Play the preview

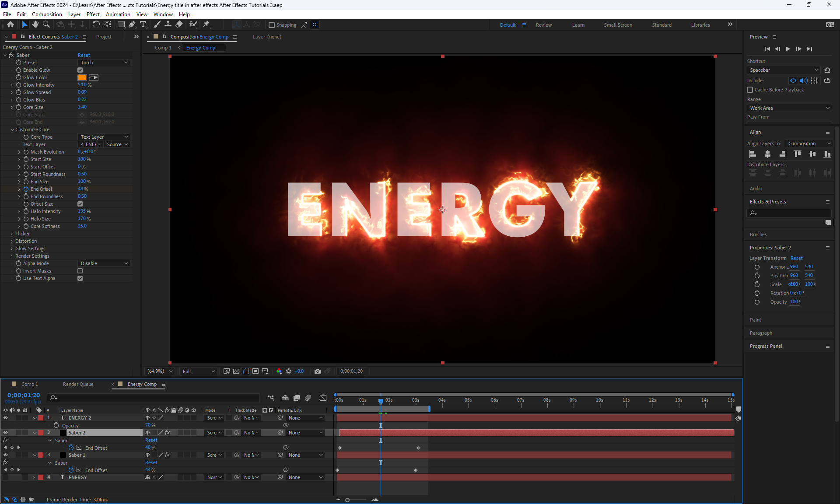(788, 49)
